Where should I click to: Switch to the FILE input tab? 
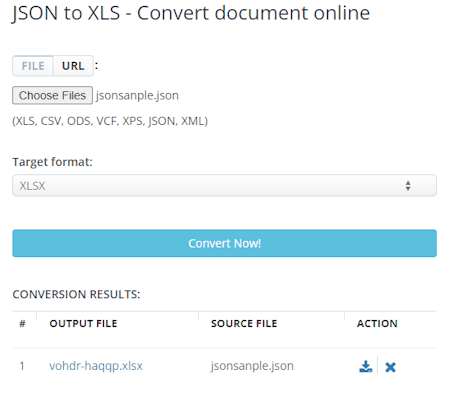pos(33,66)
